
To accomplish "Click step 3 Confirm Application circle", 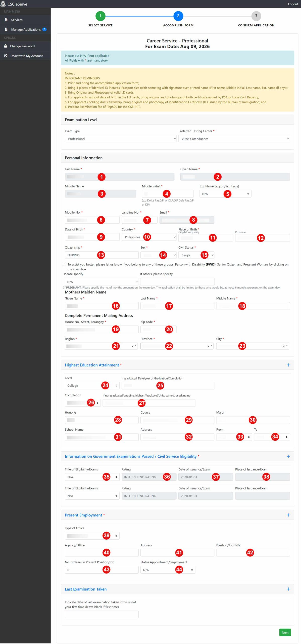I will coord(256,16).
